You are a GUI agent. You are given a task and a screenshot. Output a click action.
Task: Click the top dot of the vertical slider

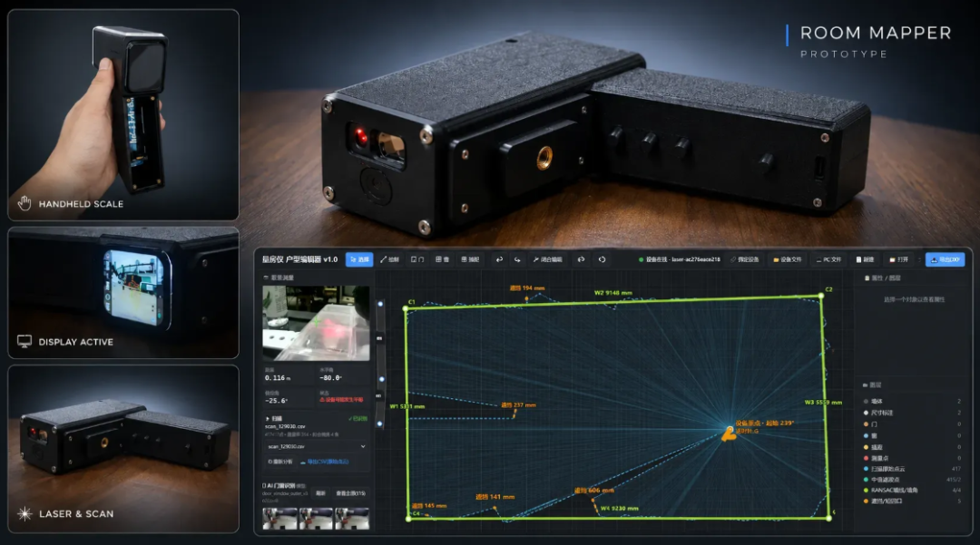380,304
